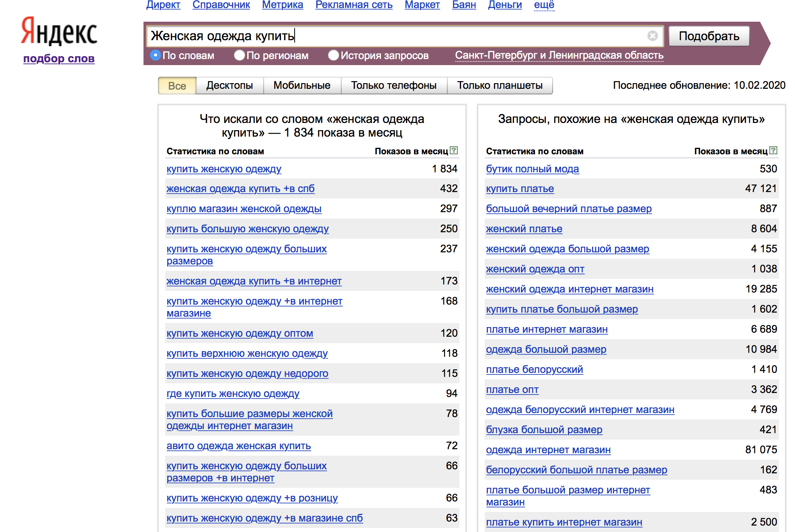
Task: Expand the ещё menu in top navigation
Action: pyautogui.click(x=544, y=5)
